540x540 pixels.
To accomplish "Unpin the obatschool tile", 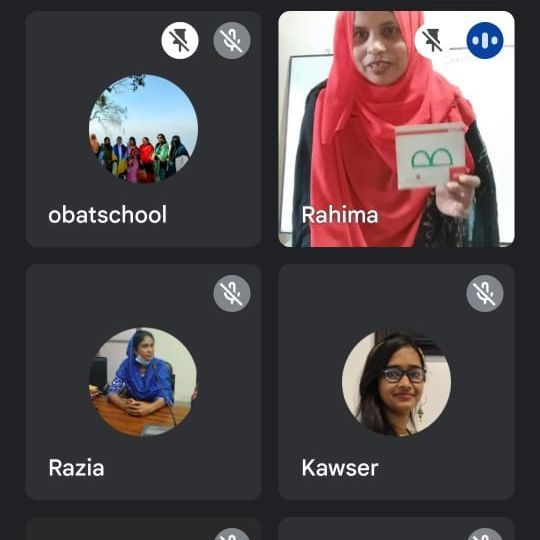I will pyautogui.click(x=180, y=41).
